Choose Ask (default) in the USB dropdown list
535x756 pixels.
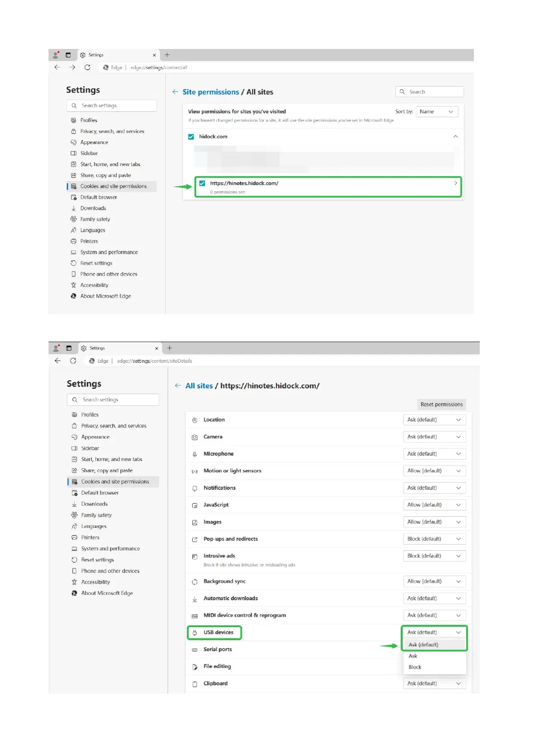(x=423, y=645)
